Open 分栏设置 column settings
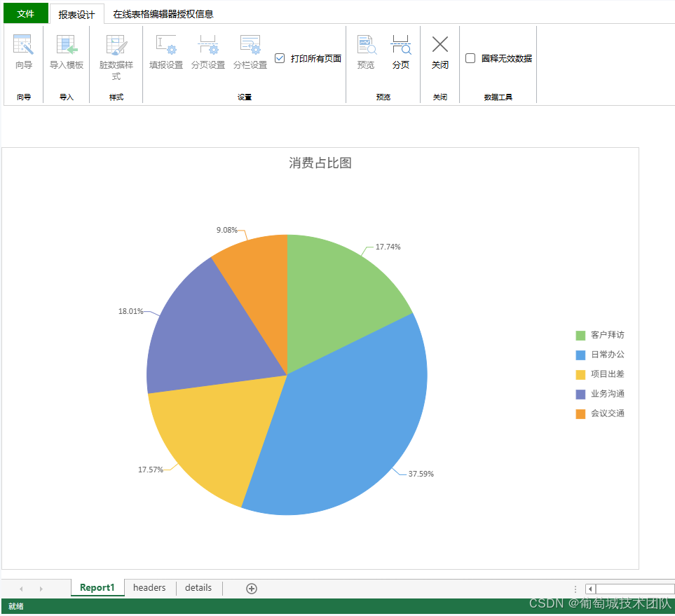Screen dimensions: 675x616 250,52
